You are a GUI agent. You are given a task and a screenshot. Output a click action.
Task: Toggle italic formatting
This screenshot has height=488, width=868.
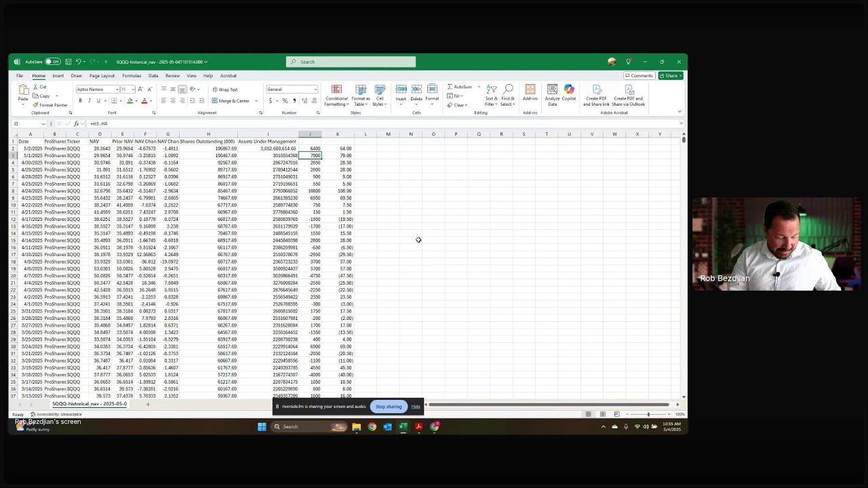tap(89, 101)
